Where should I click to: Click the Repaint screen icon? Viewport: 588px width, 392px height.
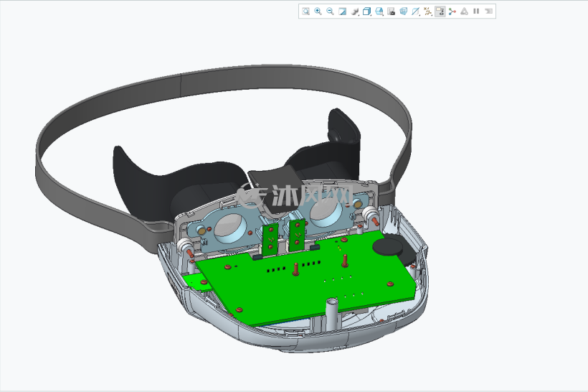point(342,11)
